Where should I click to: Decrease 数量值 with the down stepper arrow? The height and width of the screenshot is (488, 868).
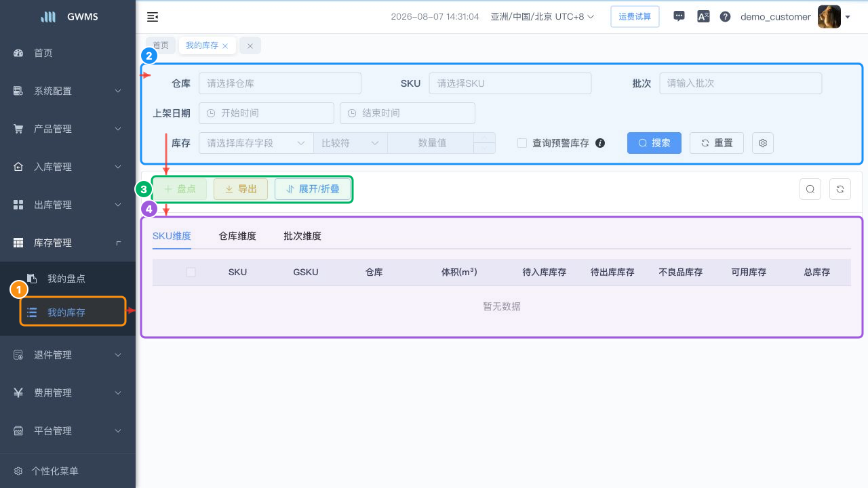click(x=485, y=148)
